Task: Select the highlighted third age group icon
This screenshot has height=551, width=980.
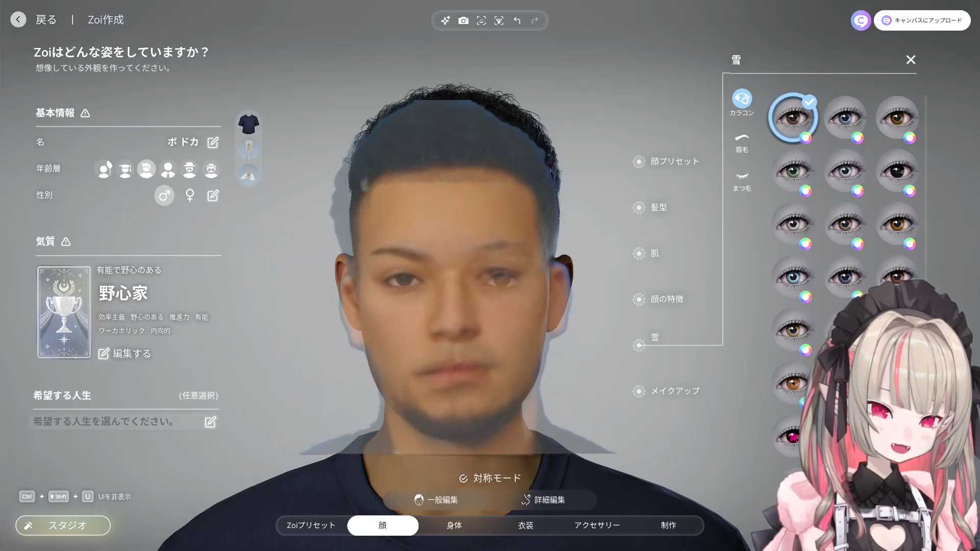Action: point(146,169)
